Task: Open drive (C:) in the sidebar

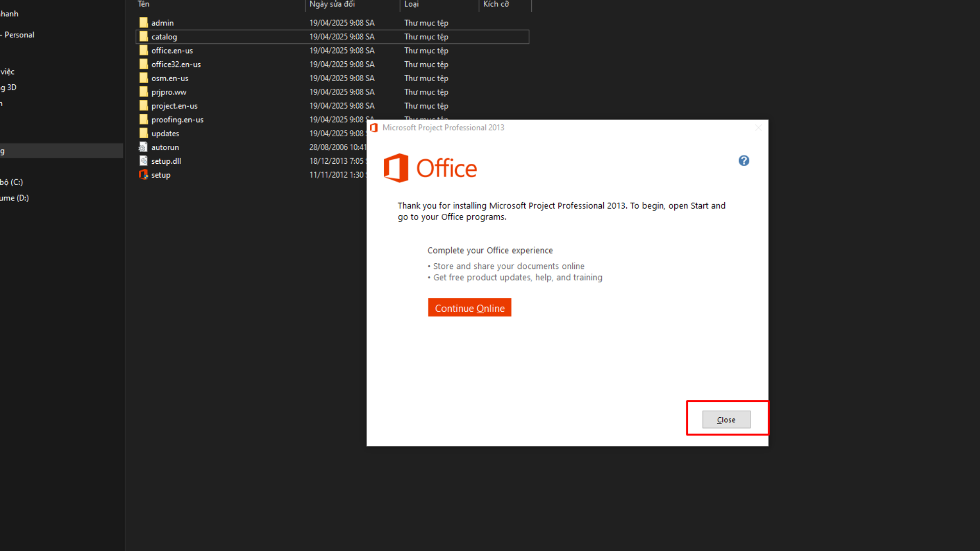Action: pos(12,182)
